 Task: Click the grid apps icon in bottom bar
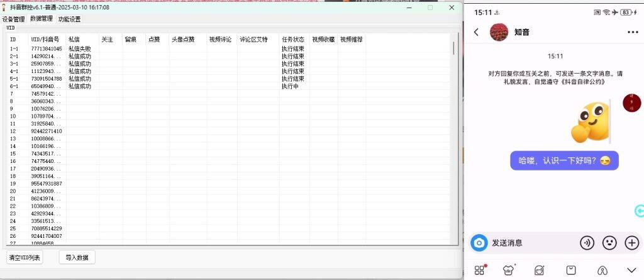point(480,270)
